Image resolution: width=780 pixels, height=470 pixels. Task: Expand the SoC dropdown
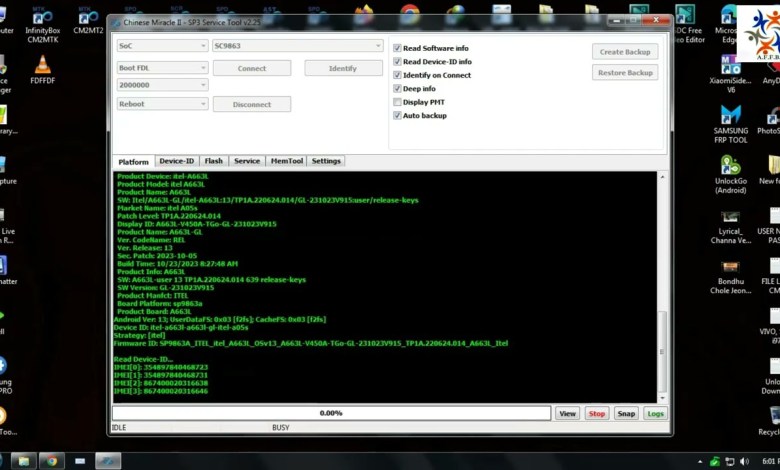coord(162,46)
